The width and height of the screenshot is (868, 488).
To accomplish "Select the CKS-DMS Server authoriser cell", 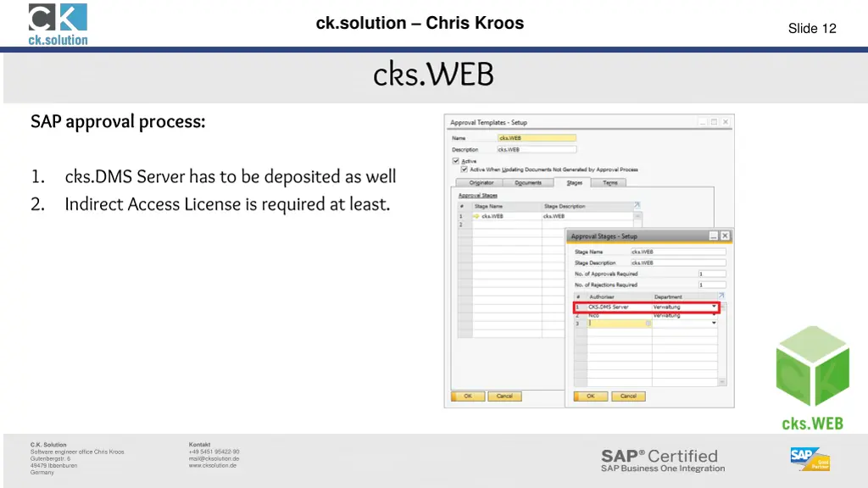I will [620, 307].
